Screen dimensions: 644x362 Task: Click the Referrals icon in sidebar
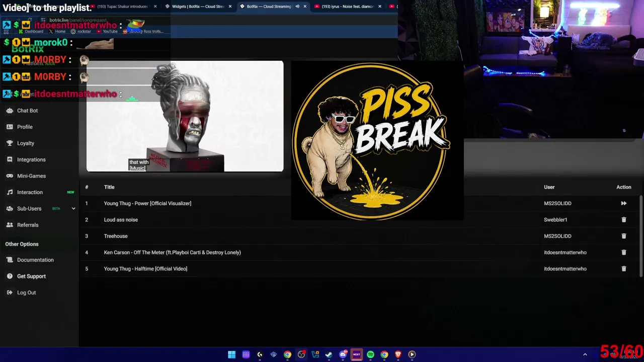[x=10, y=225]
